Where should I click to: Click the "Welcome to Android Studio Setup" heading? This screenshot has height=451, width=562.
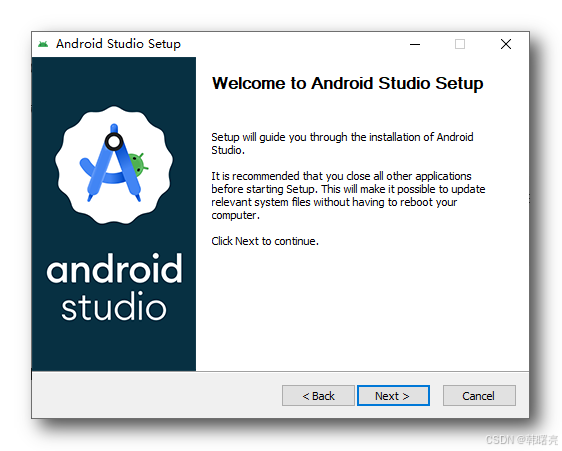coord(347,84)
